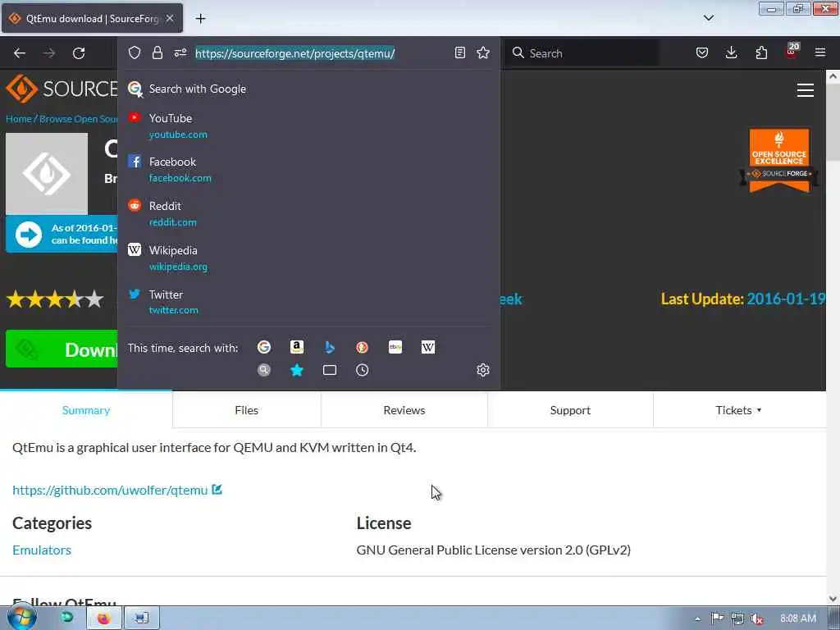This screenshot has width=840, height=630.
Task: Search this time with DuckDuckGo
Action: [x=362, y=347]
